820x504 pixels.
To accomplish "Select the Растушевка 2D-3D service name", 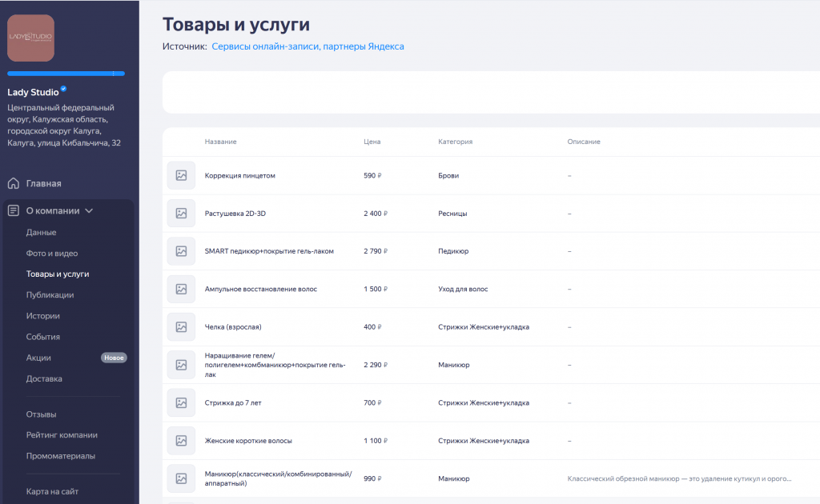I will coord(235,213).
